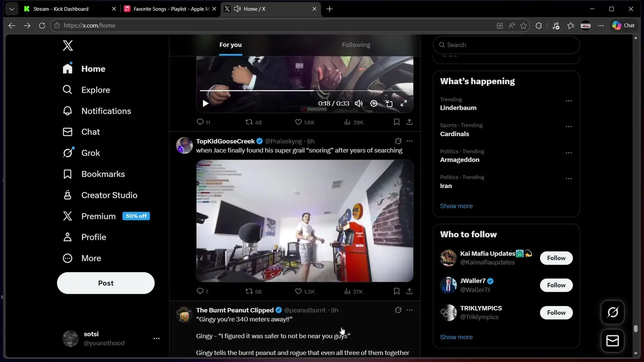Play the video at 0:18
The image size is (644, 362).
pos(205,103)
